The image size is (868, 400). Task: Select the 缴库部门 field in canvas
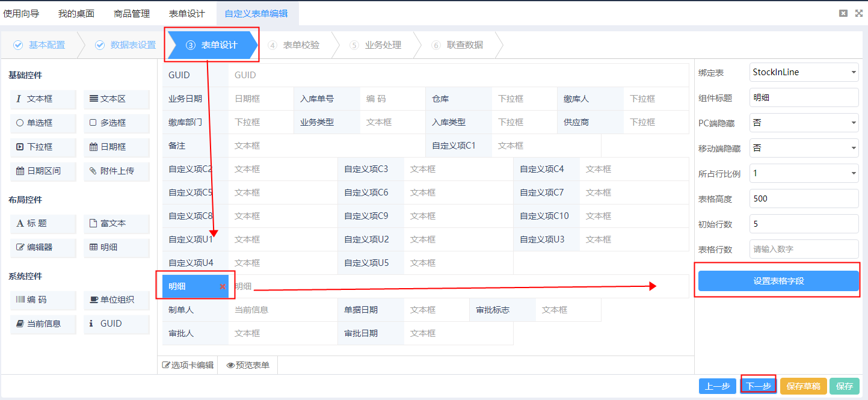point(229,122)
